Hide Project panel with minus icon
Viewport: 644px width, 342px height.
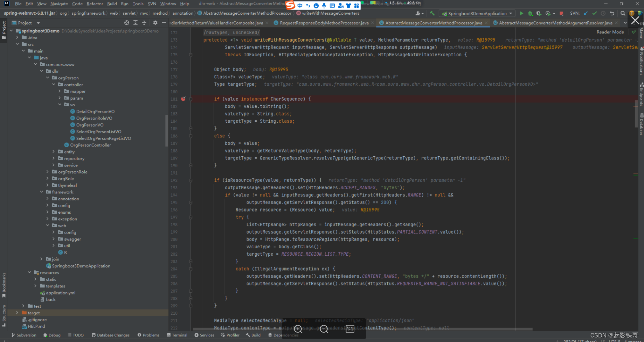click(164, 23)
